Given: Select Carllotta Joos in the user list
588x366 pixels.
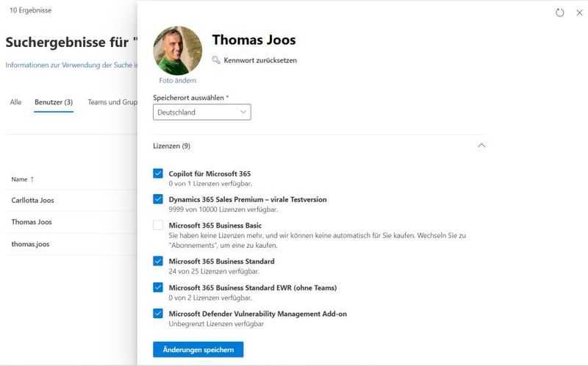Looking at the screenshot, I should (32, 200).
